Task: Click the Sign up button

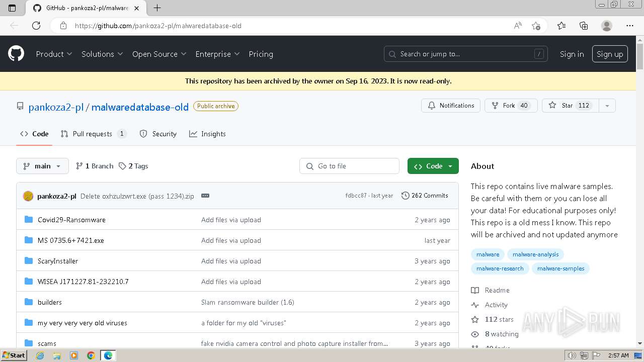Action: [610, 54]
